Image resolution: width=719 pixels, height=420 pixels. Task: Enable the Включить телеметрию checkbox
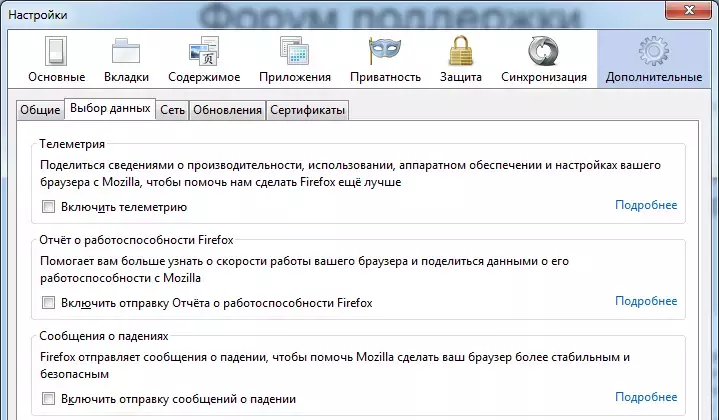tap(48, 207)
